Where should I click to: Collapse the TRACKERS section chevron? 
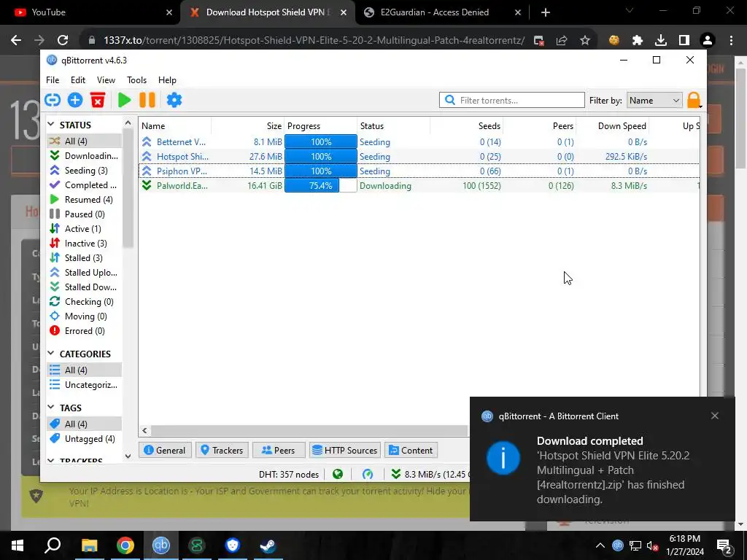point(51,461)
